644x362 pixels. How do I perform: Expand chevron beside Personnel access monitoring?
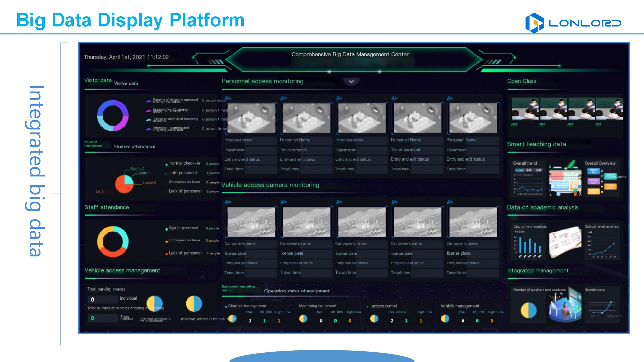[x=351, y=81]
